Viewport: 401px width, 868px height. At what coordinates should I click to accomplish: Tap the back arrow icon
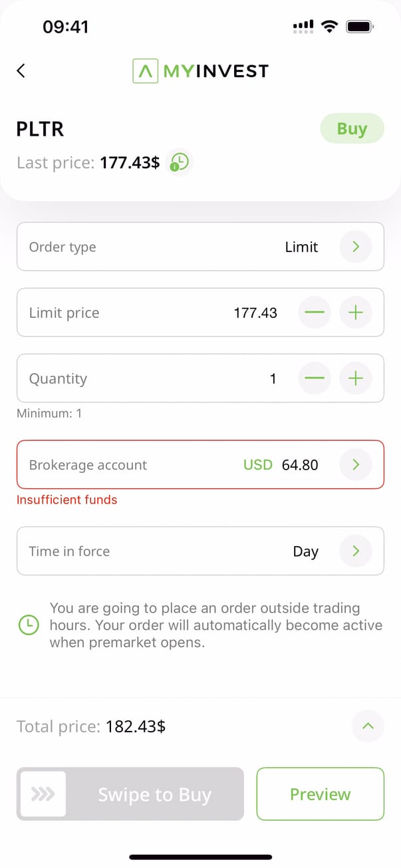[x=21, y=71]
